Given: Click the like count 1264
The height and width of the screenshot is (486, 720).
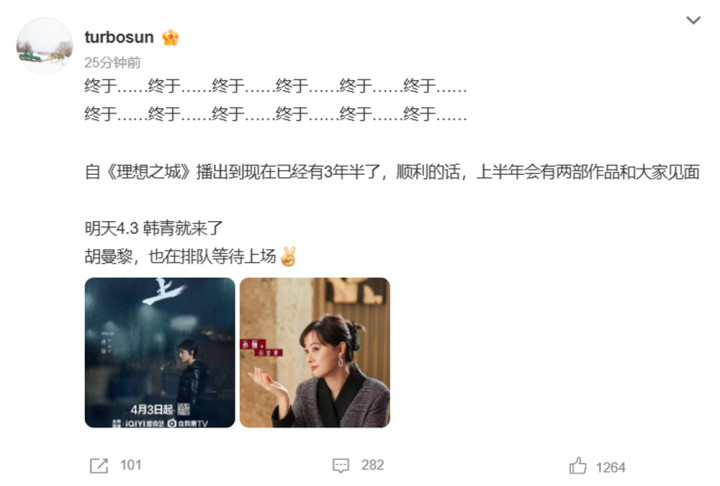Looking at the screenshot, I should [x=611, y=468].
